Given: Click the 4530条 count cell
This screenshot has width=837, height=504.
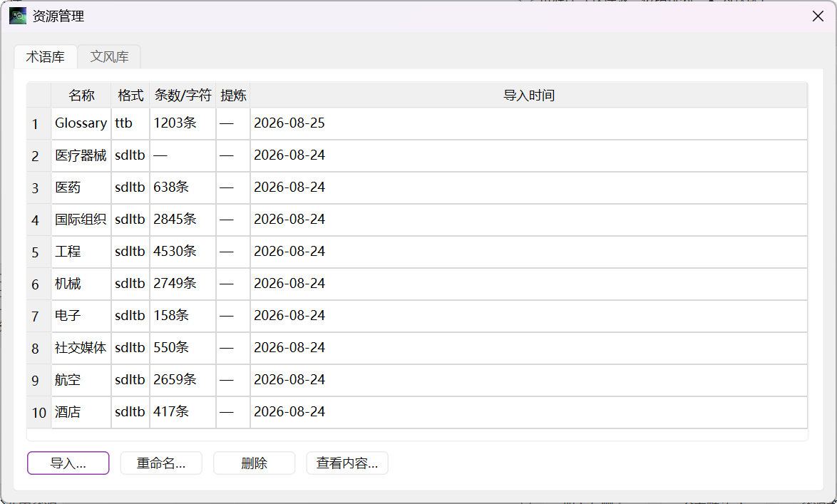Looking at the screenshot, I should 183,252.
